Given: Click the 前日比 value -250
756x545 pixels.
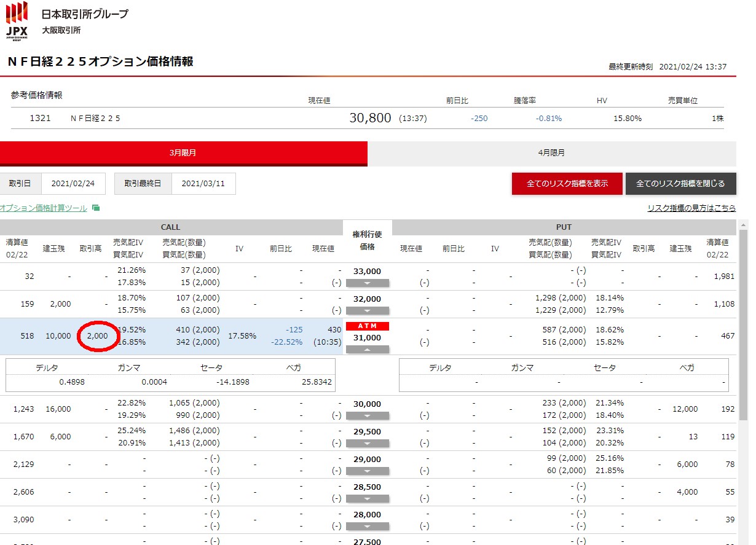Looking at the screenshot, I should [x=479, y=119].
